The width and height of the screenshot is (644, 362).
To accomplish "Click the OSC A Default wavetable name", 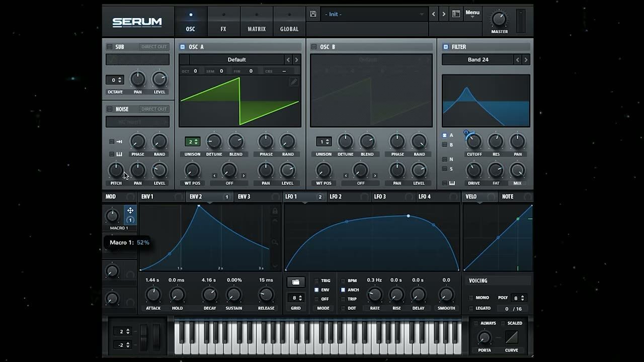I will point(236,59).
